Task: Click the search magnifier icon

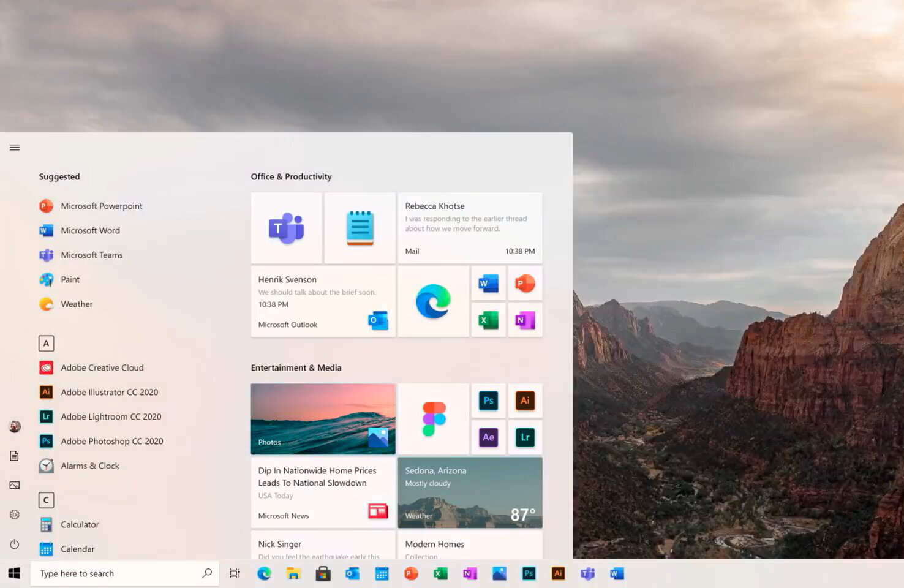Action: (x=207, y=573)
